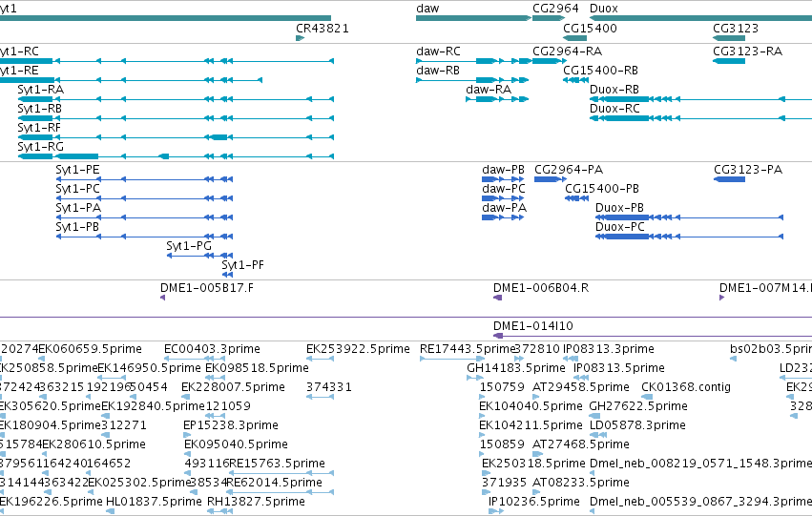Click the CK01368.contig label
Viewport: 812px width, 516px height.
click(686, 387)
